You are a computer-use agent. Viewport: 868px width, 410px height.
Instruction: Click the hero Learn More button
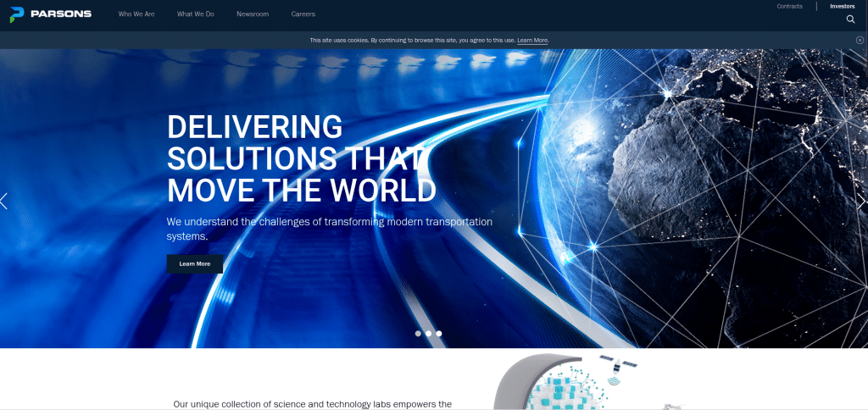pyautogui.click(x=195, y=264)
